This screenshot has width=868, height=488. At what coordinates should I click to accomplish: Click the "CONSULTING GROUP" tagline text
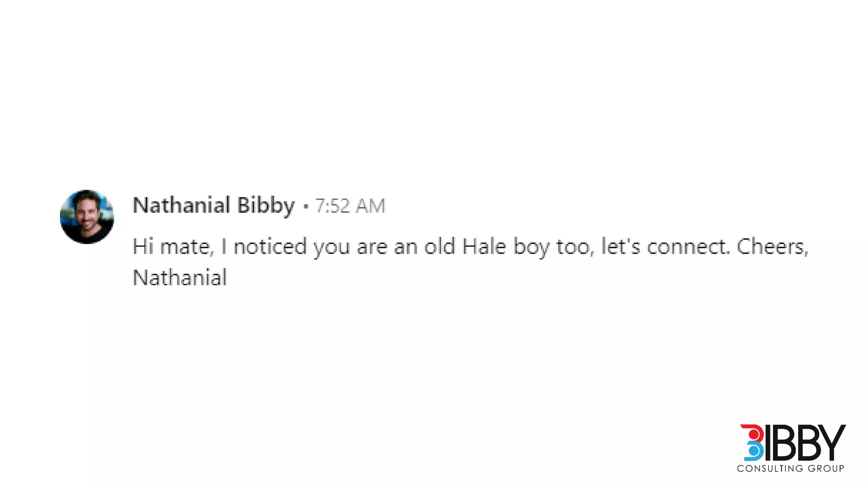tap(790, 469)
